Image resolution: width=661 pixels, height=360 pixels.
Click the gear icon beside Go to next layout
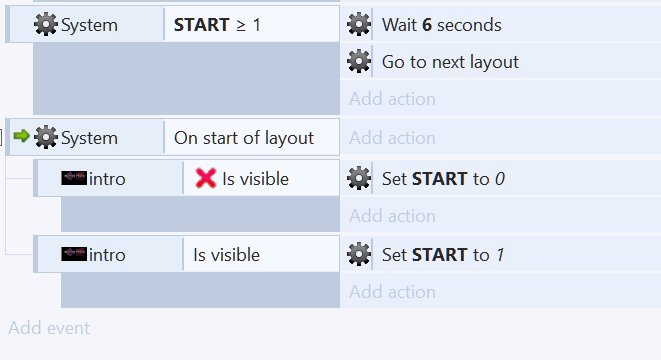click(x=359, y=62)
